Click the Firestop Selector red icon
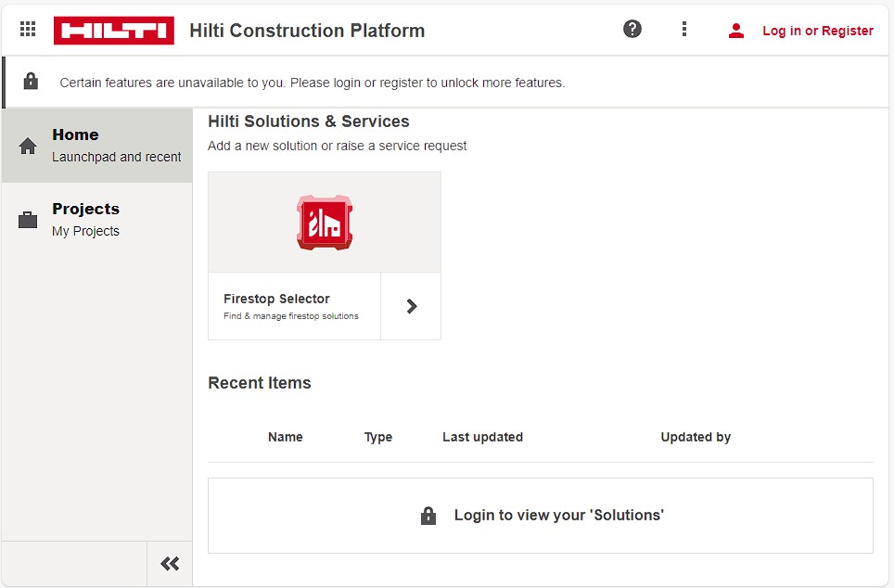This screenshot has width=894, height=588. tap(325, 223)
